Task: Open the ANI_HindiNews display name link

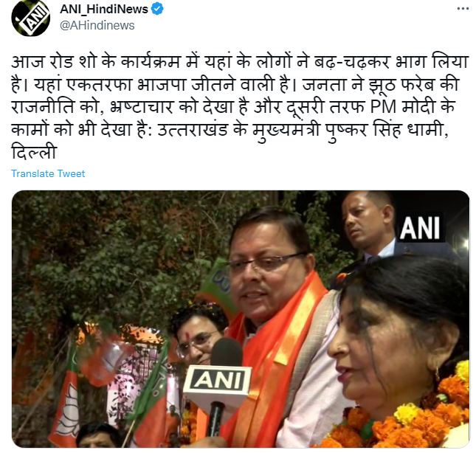Action: (104, 9)
